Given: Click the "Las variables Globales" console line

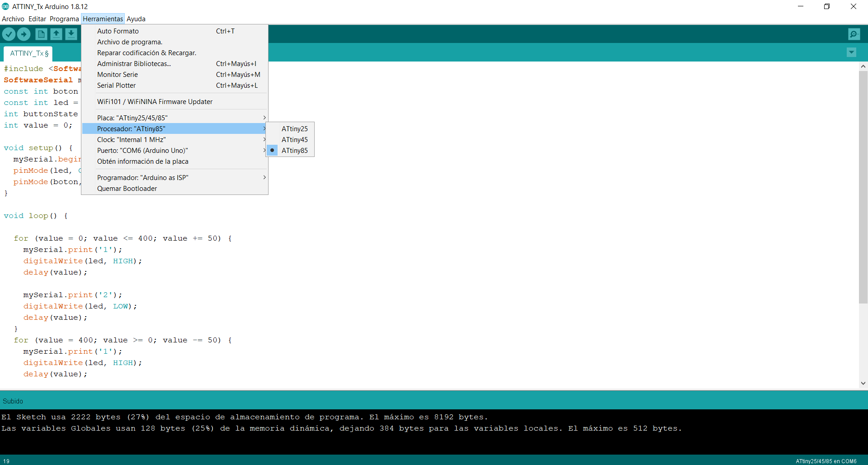Looking at the screenshot, I should click(x=342, y=428).
